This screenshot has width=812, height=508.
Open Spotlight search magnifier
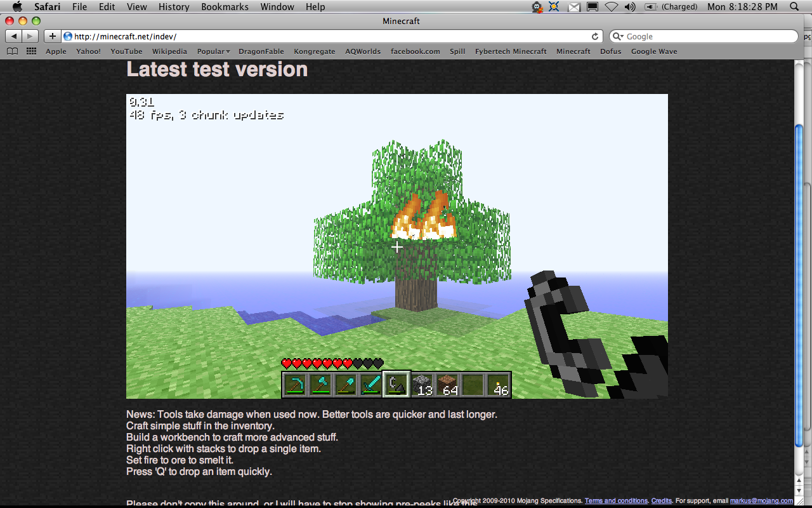(794, 7)
